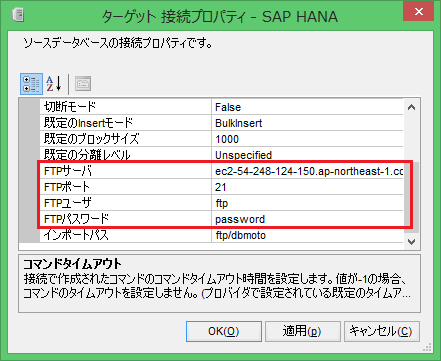Close the SAP HANA connection properties dialog
This screenshot has width=441, height=361.
coord(419,11)
